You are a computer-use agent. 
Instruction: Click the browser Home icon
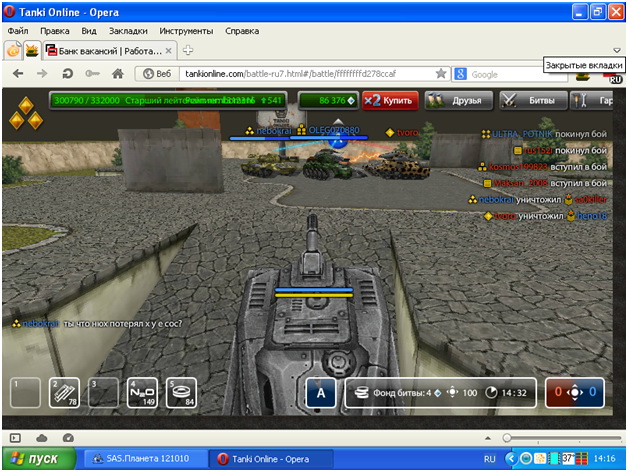(118, 74)
